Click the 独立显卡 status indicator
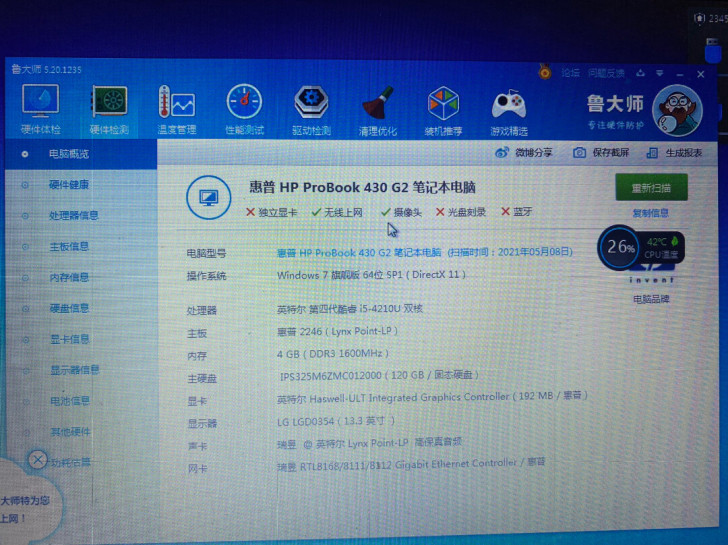 [x=272, y=212]
